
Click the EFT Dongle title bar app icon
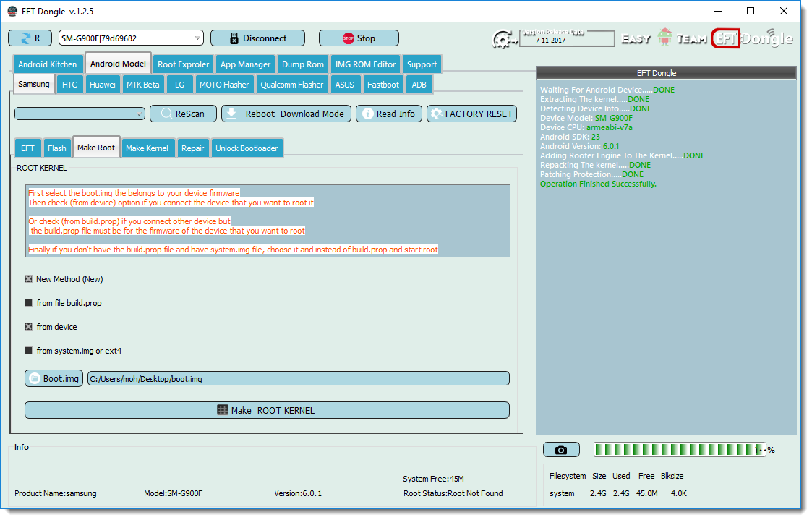(12, 11)
